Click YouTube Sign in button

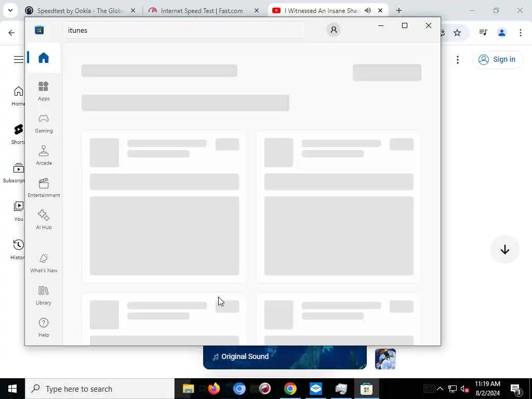pyautogui.click(x=497, y=59)
